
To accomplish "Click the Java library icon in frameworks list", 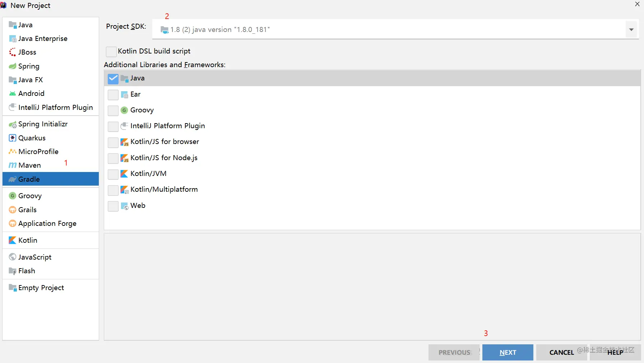I will 125,78.
